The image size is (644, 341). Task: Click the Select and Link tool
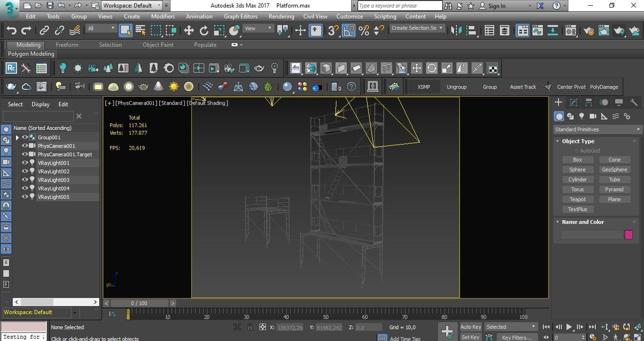[44, 31]
